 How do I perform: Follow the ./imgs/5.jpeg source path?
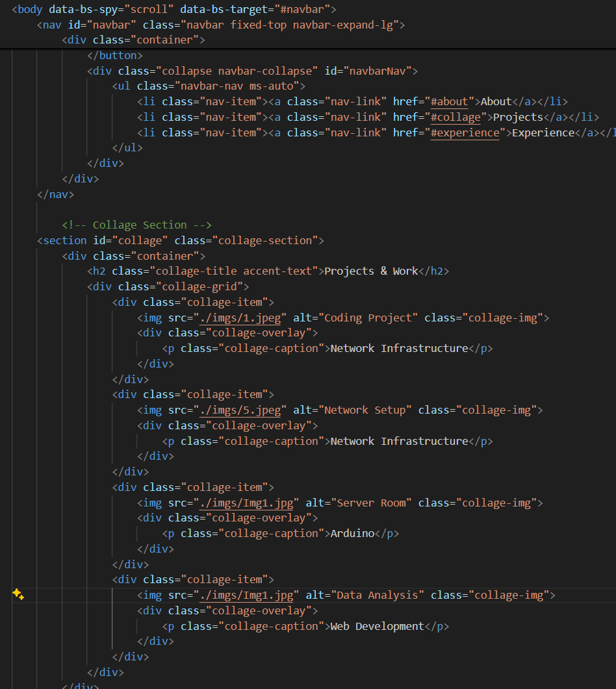(240, 410)
